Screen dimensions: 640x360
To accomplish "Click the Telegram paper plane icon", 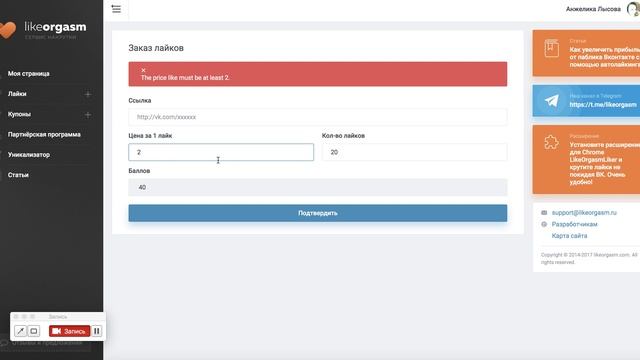I will point(551,100).
